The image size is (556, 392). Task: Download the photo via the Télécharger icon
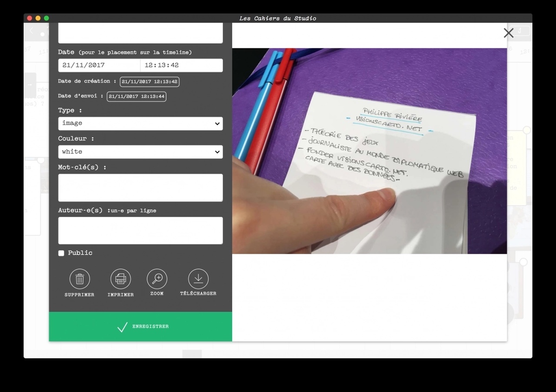[198, 279]
